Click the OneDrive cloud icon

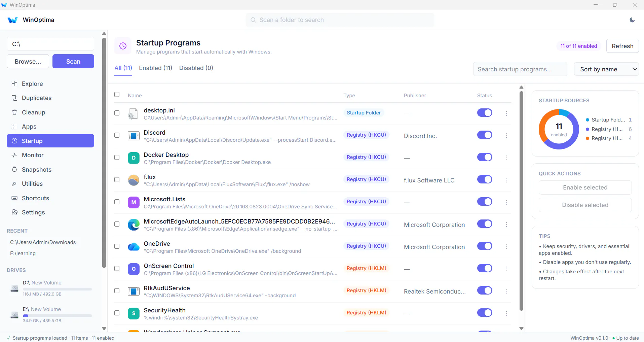click(134, 247)
